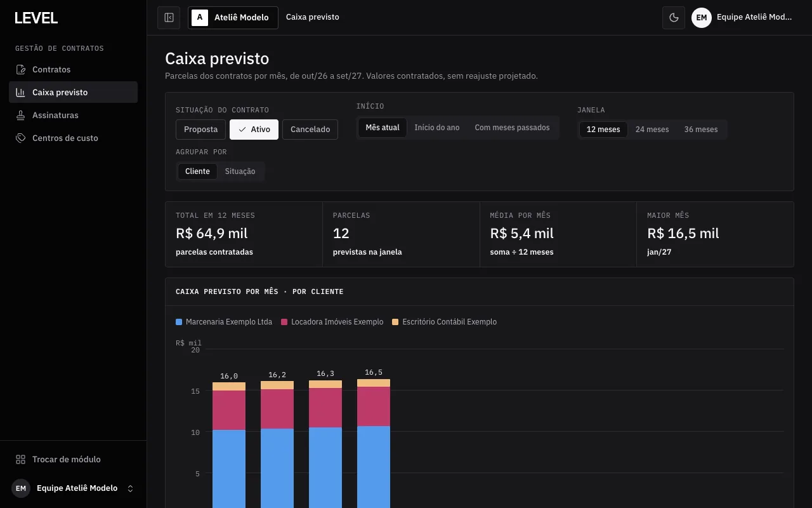Screen dimensions: 812x508
Task: Click the Centros de custo tag icon
Action: tap(21, 138)
